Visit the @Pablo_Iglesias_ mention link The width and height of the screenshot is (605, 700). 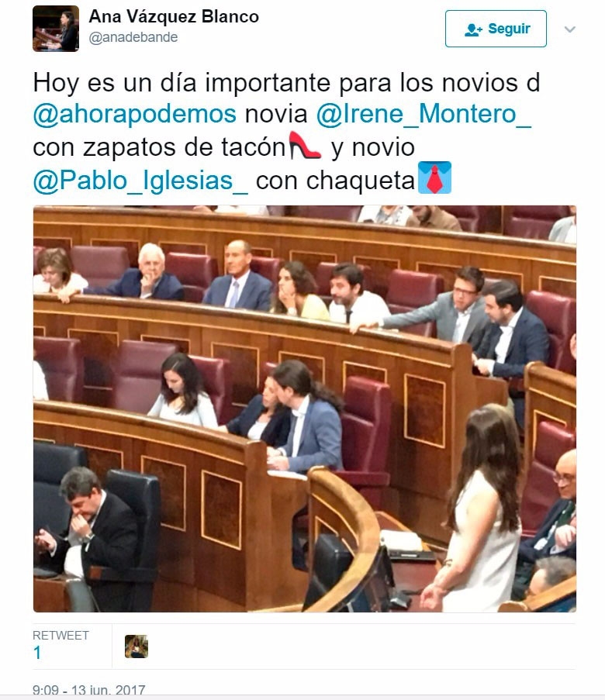tap(140, 181)
